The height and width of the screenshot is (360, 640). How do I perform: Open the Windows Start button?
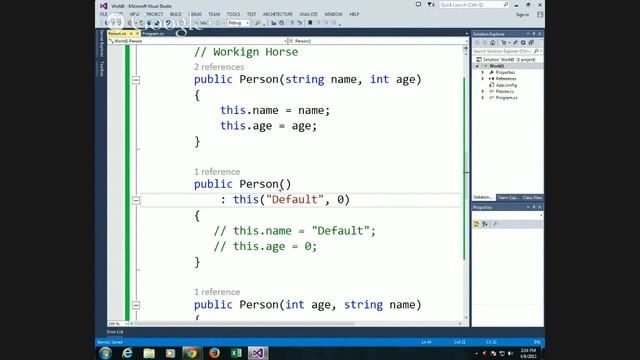[105, 353]
